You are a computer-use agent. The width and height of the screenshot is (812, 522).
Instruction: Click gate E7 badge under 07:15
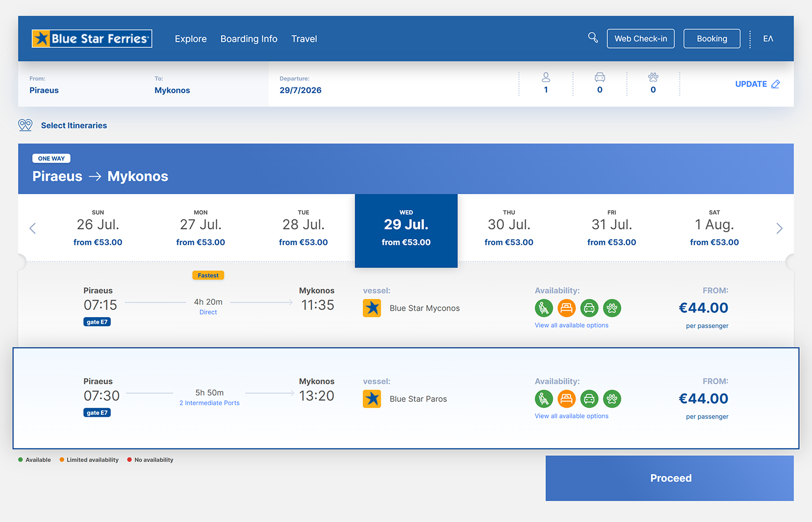(x=97, y=322)
